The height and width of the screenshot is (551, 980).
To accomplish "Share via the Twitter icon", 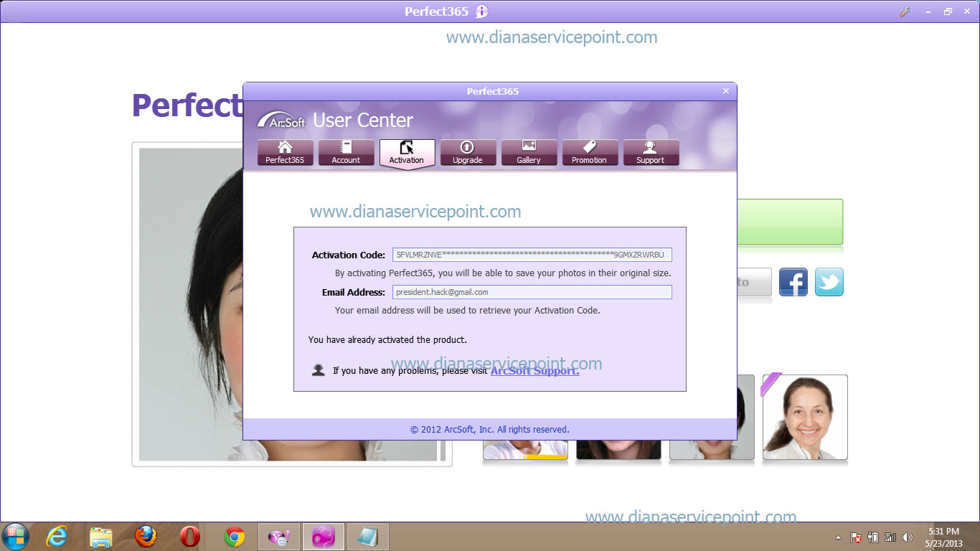I will 829,283.
